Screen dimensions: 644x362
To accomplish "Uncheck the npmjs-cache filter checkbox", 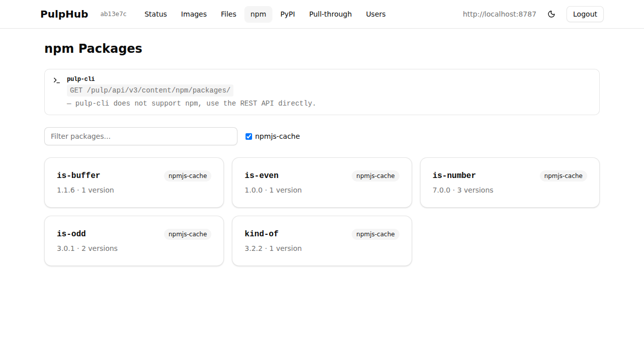I will pos(249,136).
